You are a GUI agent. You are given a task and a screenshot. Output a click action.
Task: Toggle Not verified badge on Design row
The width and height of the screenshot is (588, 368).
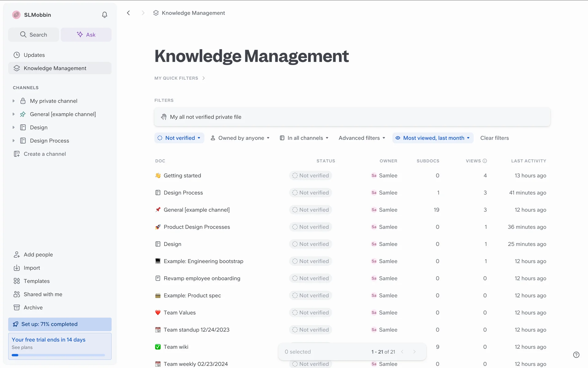pos(311,244)
